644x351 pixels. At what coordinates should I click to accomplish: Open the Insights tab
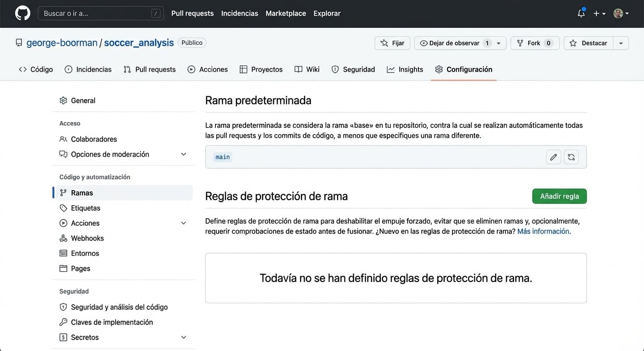[411, 69]
